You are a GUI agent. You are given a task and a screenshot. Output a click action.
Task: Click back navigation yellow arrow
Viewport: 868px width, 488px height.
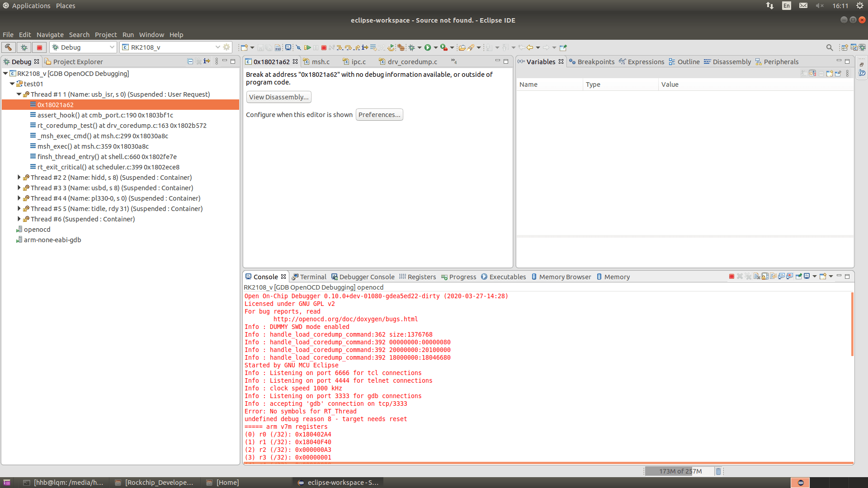530,47
